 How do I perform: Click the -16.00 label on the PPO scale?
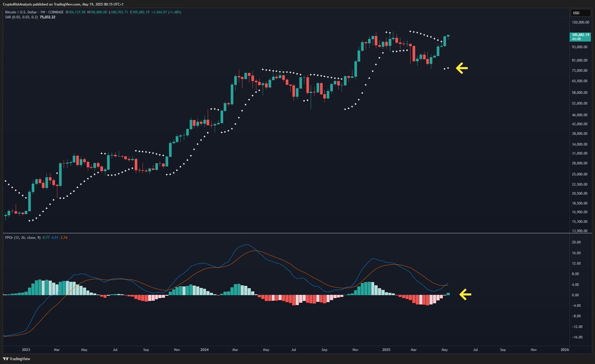pyautogui.click(x=576, y=337)
